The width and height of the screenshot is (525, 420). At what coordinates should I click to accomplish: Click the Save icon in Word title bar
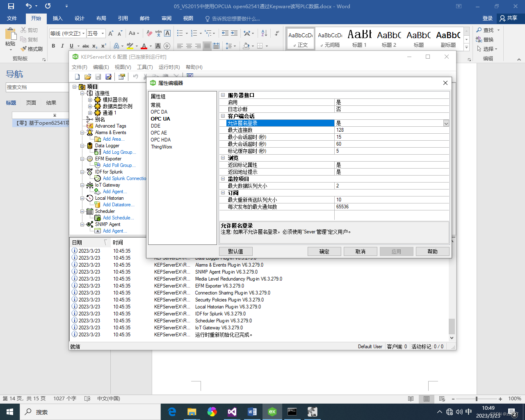pos(11,6)
